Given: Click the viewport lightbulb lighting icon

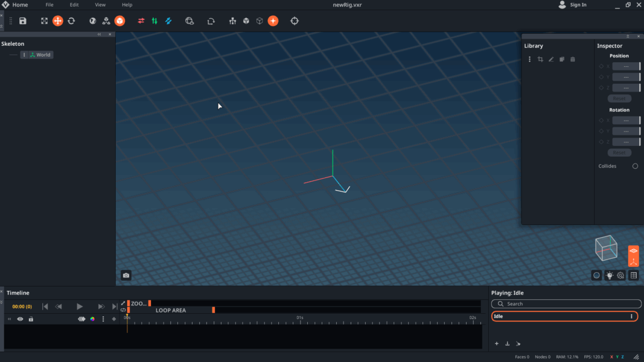Looking at the screenshot, I should tap(610, 275).
